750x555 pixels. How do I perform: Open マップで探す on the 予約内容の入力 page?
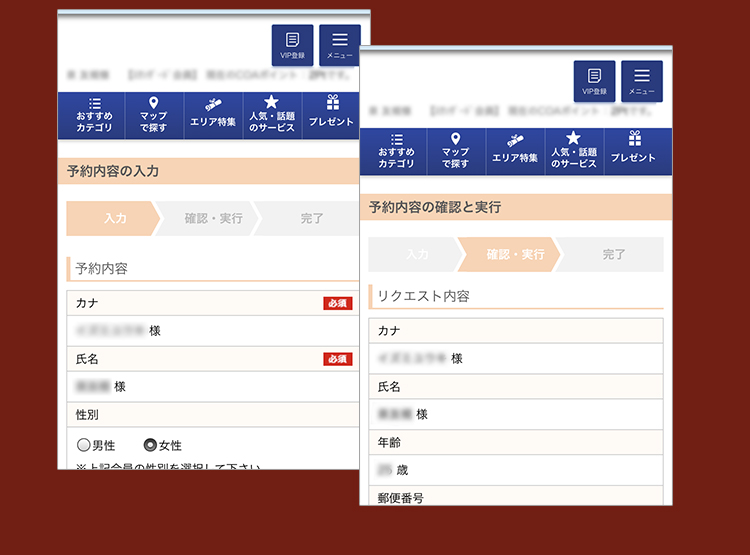click(x=153, y=116)
